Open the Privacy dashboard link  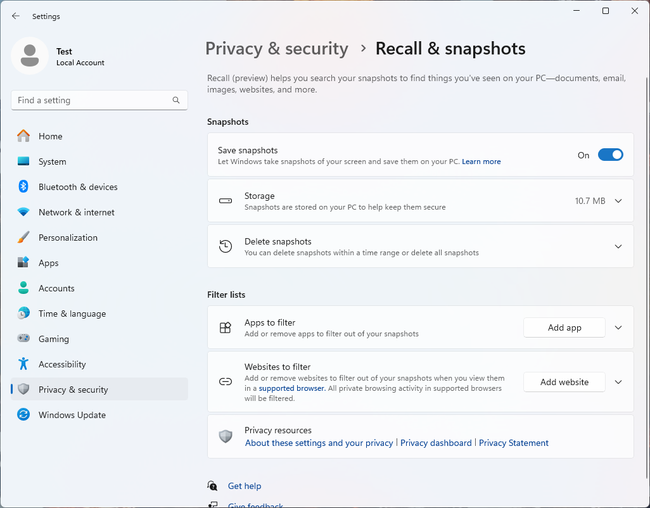tap(436, 443)
